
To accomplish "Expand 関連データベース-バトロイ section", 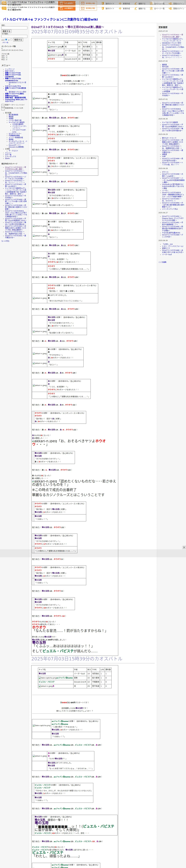I will pyautogui.click(x=3, y=105).
